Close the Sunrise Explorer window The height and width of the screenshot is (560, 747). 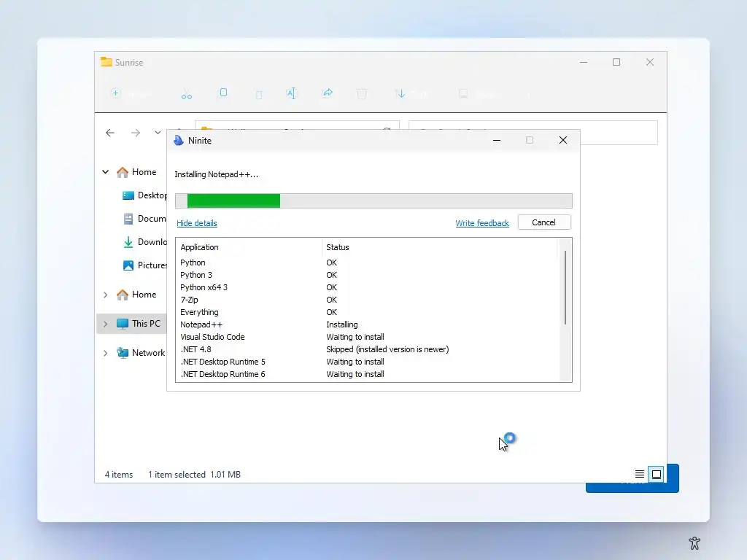[x=650, y=63]
